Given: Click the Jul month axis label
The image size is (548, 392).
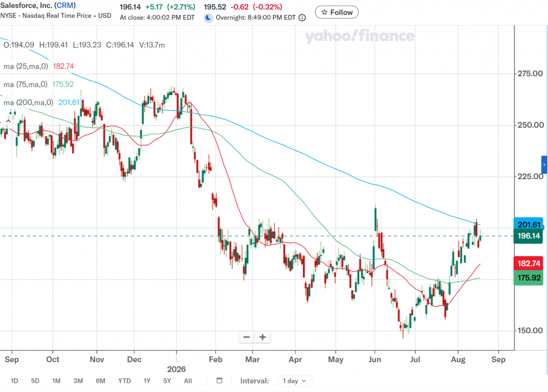Looking at the screenshot, I should click(x=415, y=359).
